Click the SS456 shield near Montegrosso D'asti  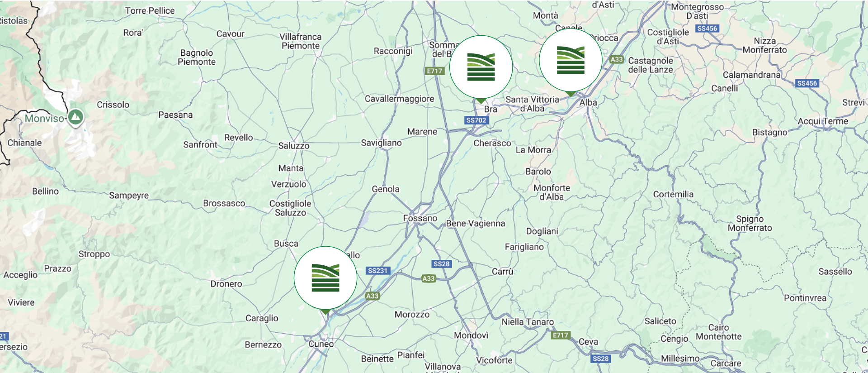pyautogui.click(x=707, y=29)
